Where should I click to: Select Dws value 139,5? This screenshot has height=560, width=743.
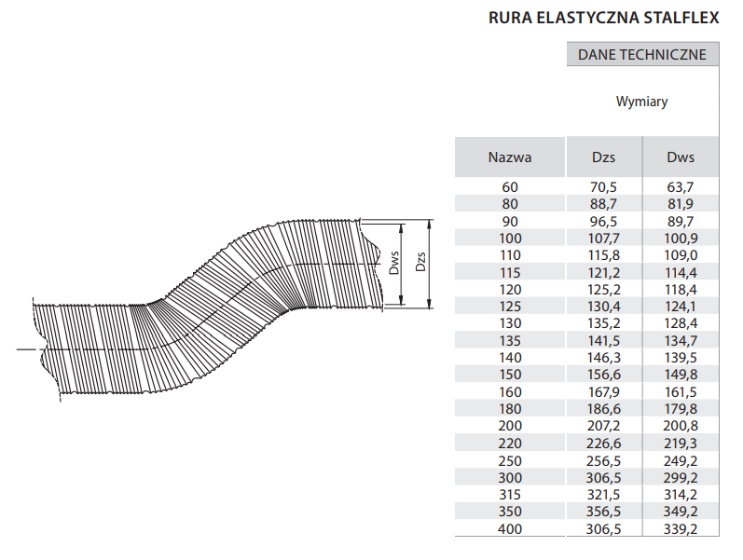(x=681, y=358)
